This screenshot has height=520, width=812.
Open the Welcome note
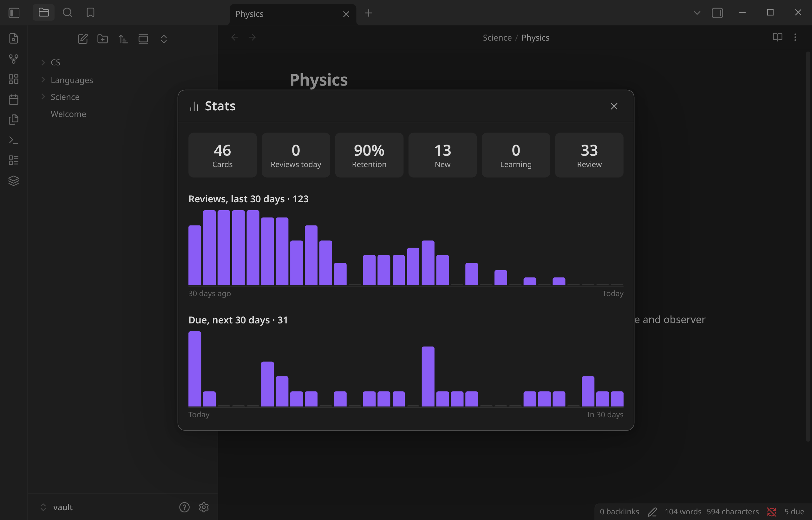pyautogui.click(x=68, y=114)
